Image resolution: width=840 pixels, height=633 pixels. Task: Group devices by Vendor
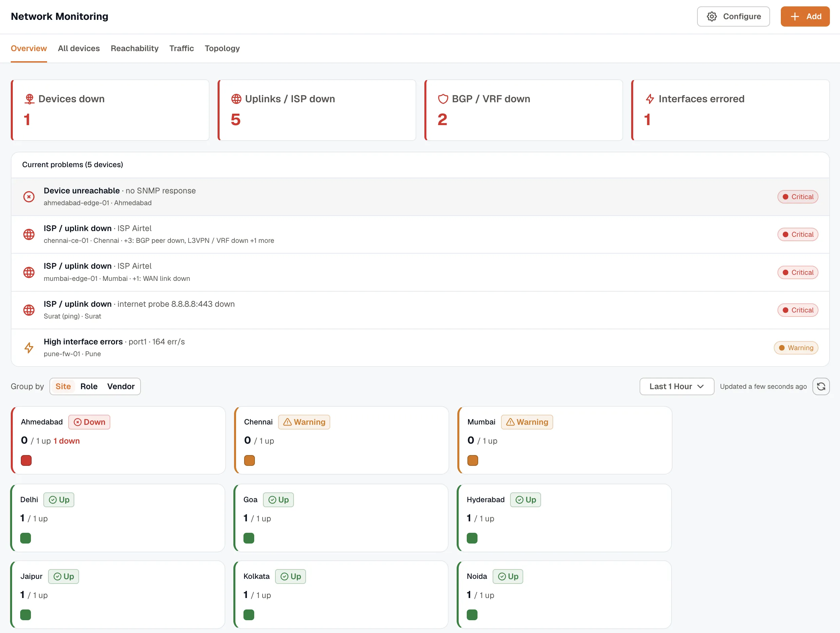tap(121, 386)
